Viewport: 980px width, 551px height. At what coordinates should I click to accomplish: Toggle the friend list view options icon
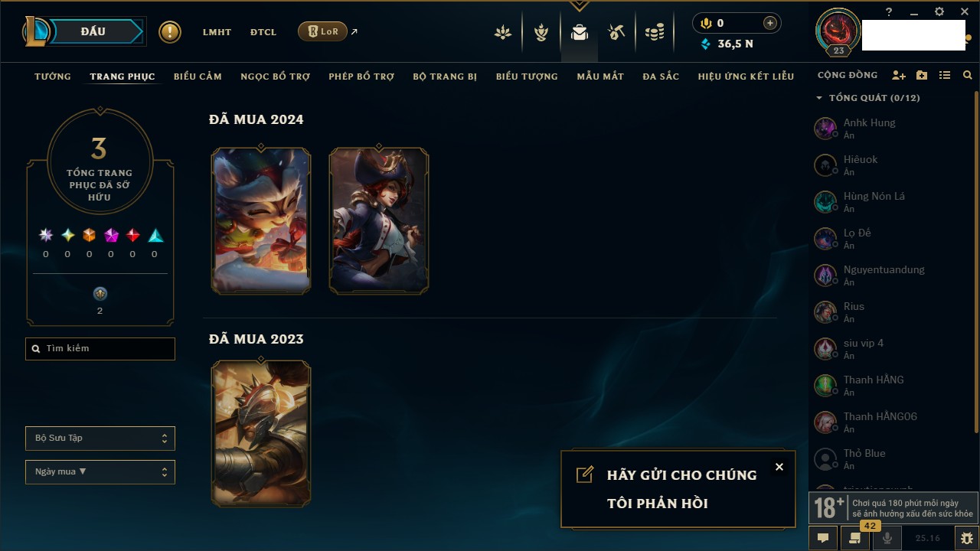[945, 75]
